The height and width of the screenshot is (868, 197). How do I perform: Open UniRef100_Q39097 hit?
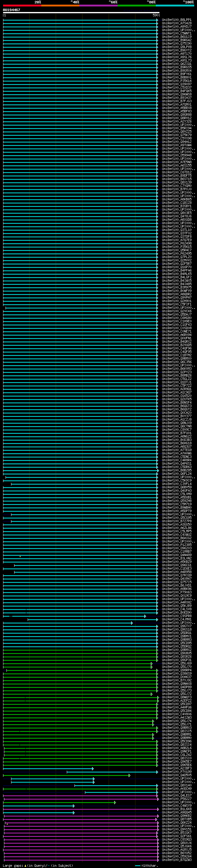(x=176, y=84)
